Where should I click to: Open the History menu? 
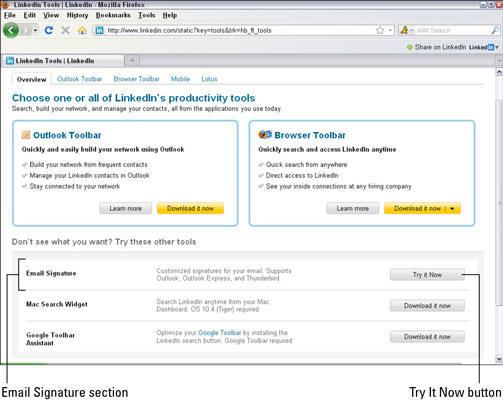coord(77,15)
